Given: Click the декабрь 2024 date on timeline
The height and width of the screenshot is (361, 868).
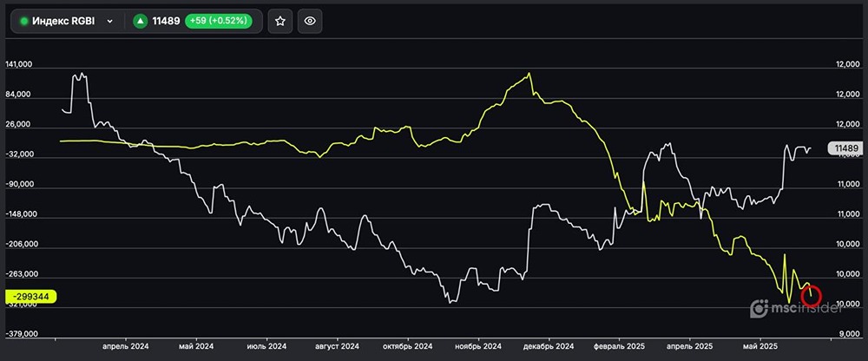Looking at the screenshot, I should (549, 345).
